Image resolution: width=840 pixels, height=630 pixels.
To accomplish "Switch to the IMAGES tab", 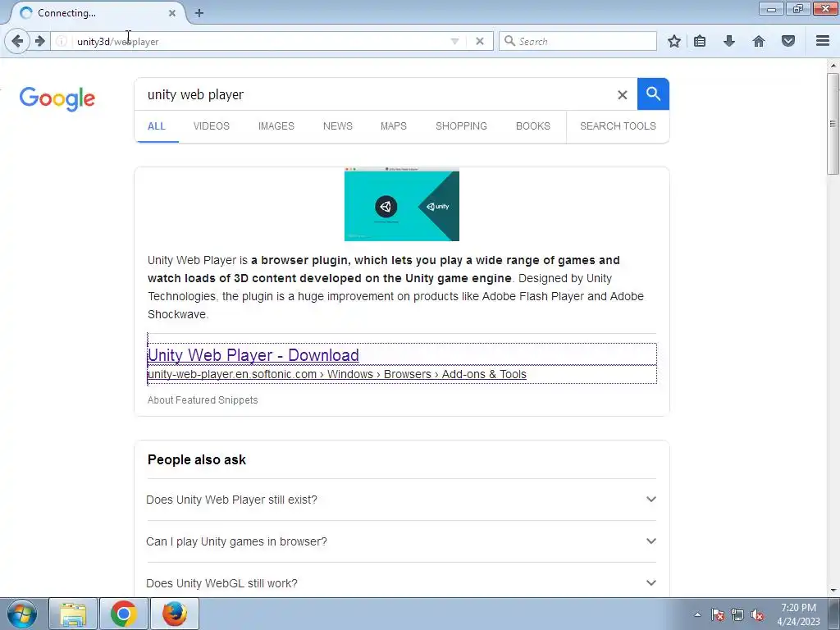I will (276, 126).
